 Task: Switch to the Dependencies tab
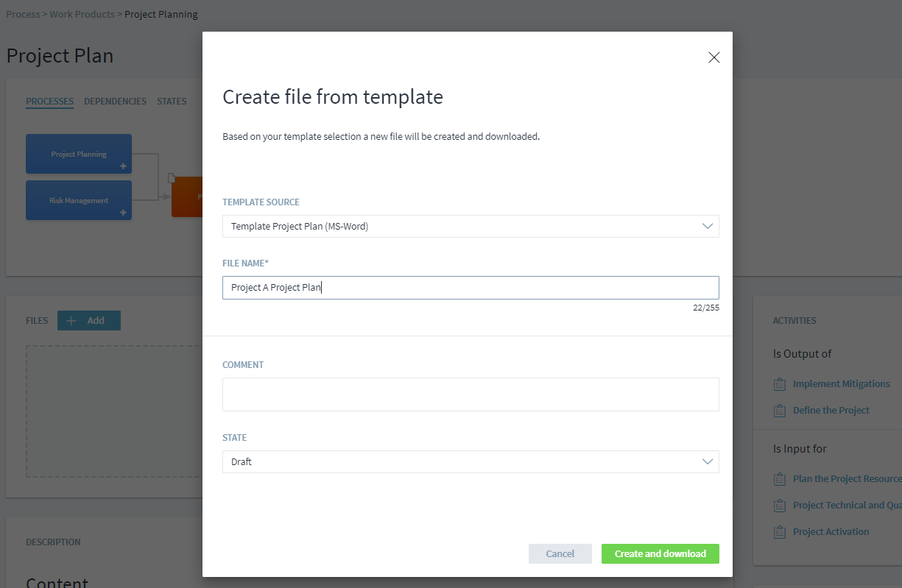pyautogui.click(x=115, y=102)
